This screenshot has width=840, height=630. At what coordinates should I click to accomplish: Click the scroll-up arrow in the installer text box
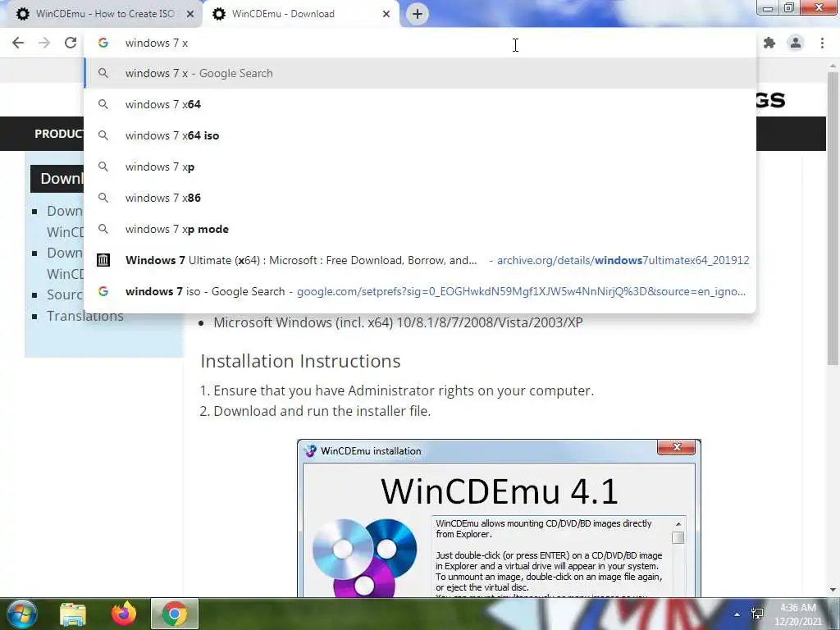[678, 524]
